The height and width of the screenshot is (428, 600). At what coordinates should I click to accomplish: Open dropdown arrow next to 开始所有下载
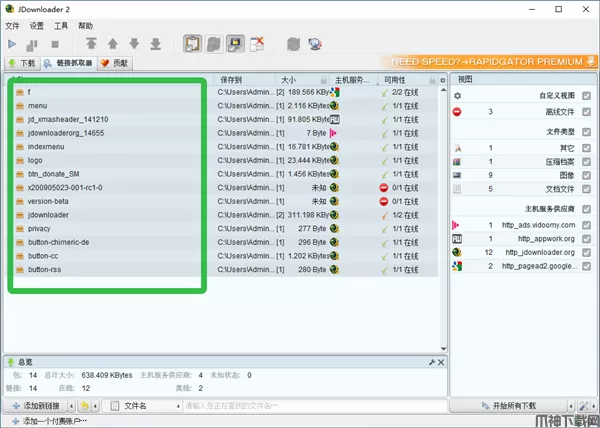click(571, 406)
